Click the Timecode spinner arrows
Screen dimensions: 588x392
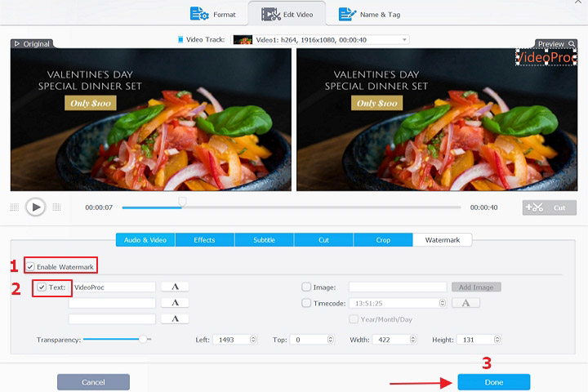tap(443, 303)
